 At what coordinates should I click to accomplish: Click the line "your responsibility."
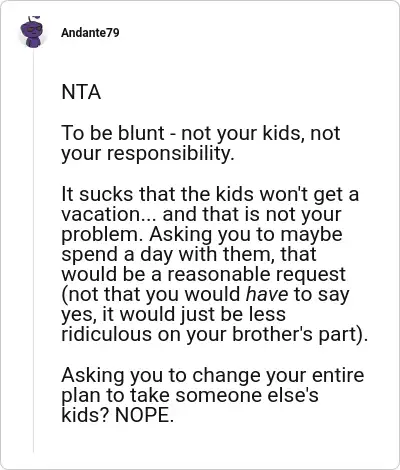tap(148, 153)
